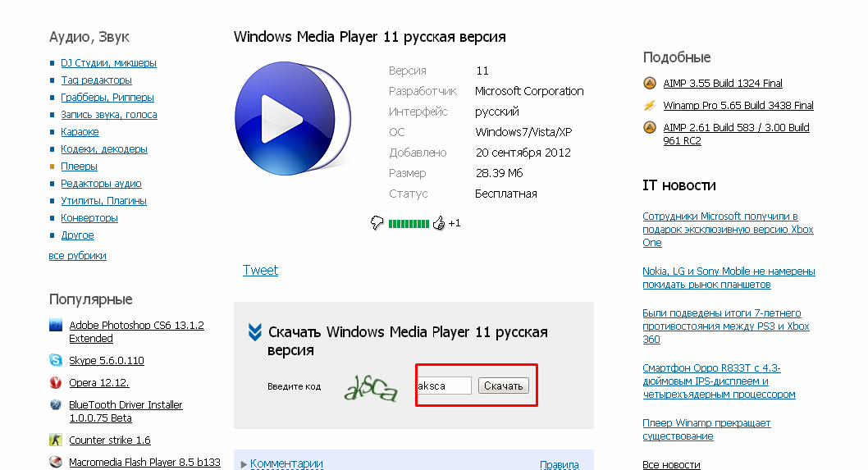Open the Кодеки, декодеры category
Screen dimensions: 868x470
point(103,149)
